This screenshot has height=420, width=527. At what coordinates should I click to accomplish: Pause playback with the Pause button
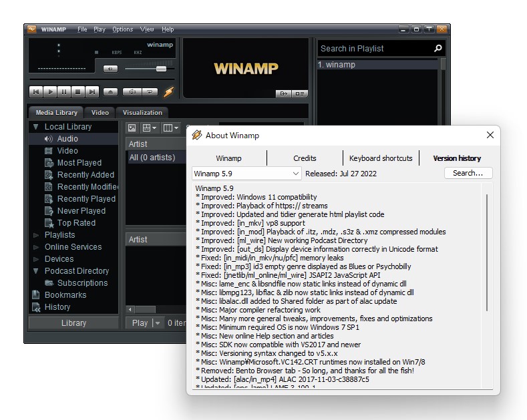(x=64, y=91)
